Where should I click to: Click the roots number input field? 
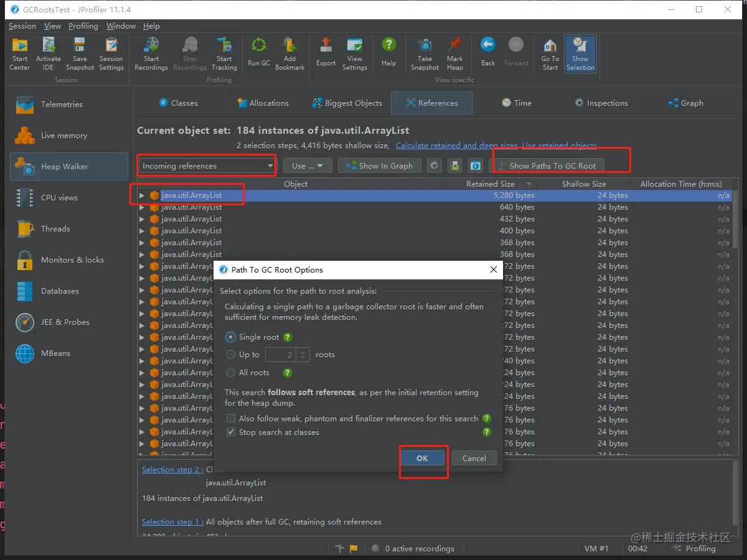282,355
